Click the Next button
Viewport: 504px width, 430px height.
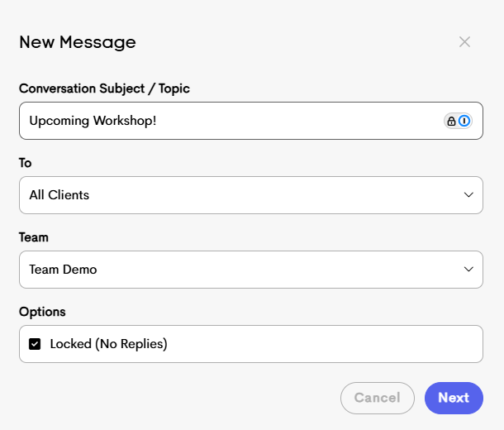pyautogui.click(x=454, y=398)
